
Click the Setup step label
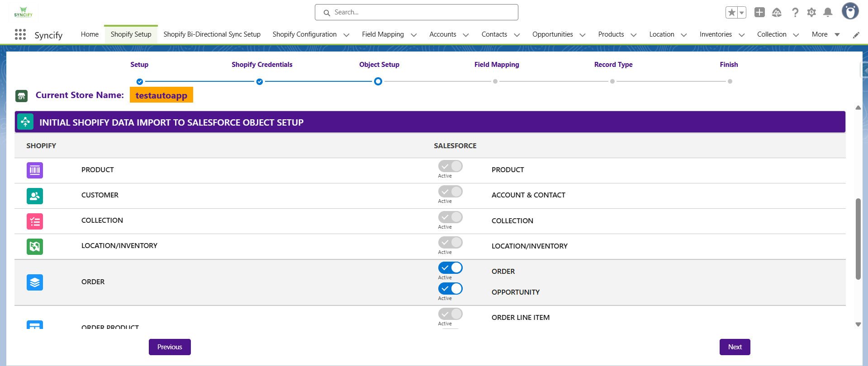[x=139, y=65]
